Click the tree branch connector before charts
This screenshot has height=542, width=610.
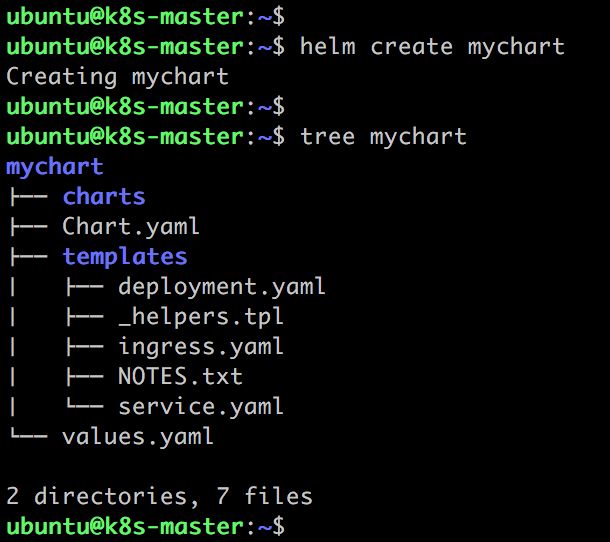click(x=29, y=197)
